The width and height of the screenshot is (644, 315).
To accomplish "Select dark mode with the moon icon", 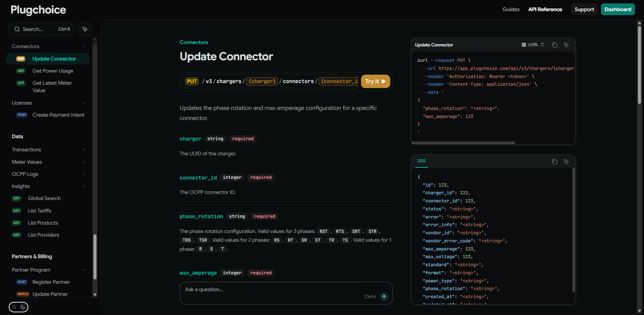I will 23,307.
